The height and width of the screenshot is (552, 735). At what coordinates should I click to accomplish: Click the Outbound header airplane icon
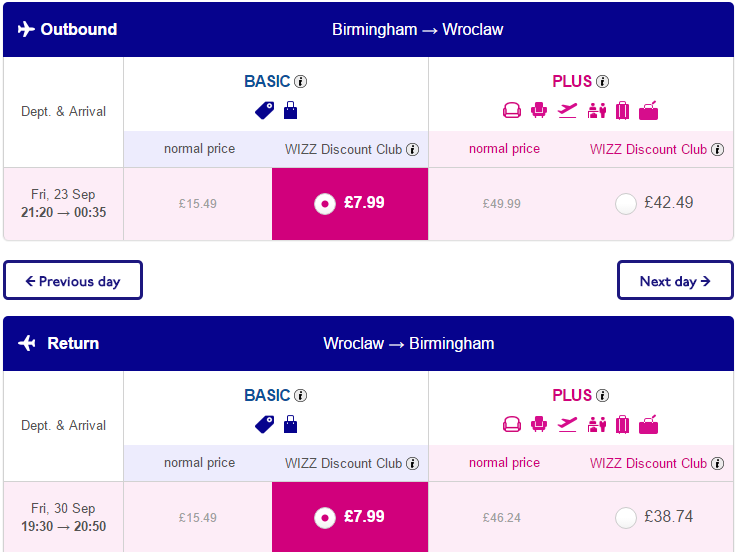point(26,29)
